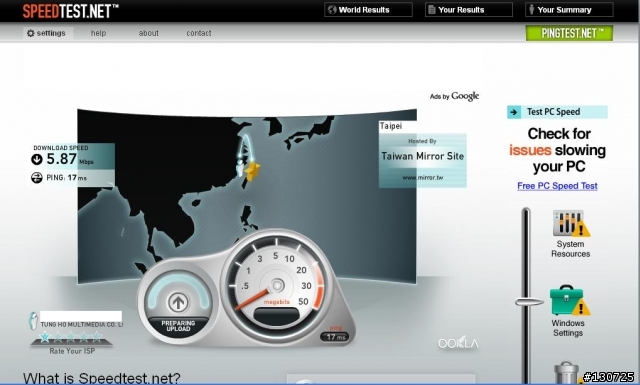Rate ISP with the fourth star
Image resolution: width=640 pixels, height=385 pixels.
click(84, 337)
